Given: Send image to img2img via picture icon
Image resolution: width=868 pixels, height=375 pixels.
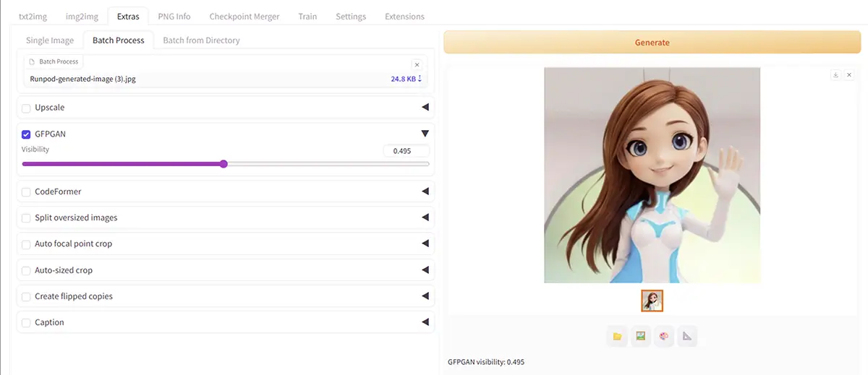Looking at the screenshot, I should (640, 336).
